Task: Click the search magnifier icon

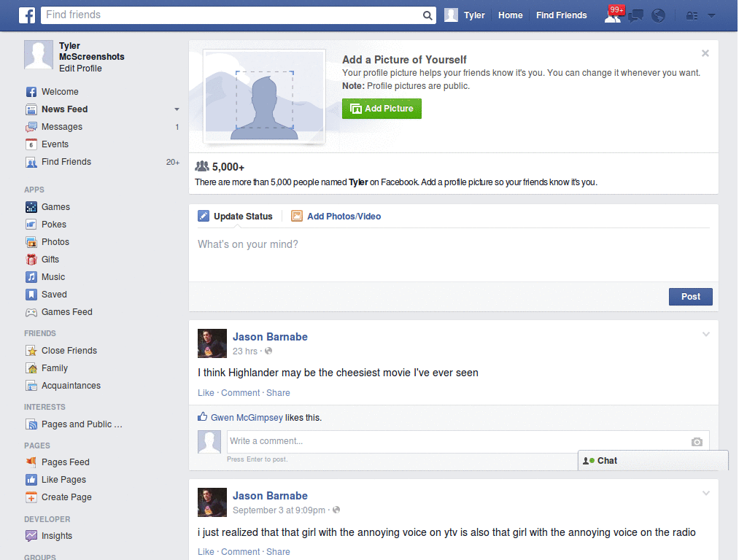Action: click(x=427, y=15)
